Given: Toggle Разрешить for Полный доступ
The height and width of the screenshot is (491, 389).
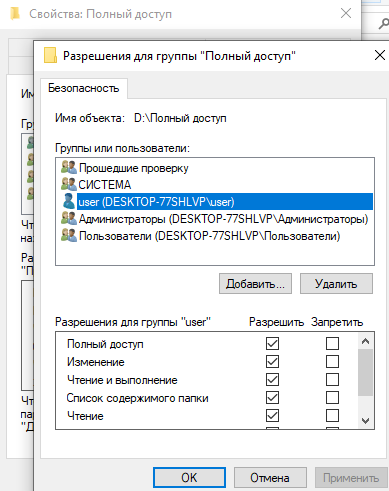Looking at the screenshot, I should (x=272, y=343).
